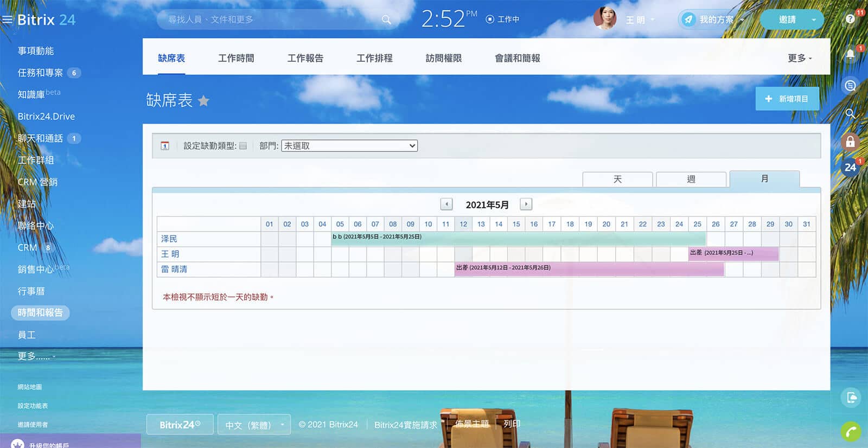
Task: Open the chat messages icon in right sidebar
Action: click(850, 85)
